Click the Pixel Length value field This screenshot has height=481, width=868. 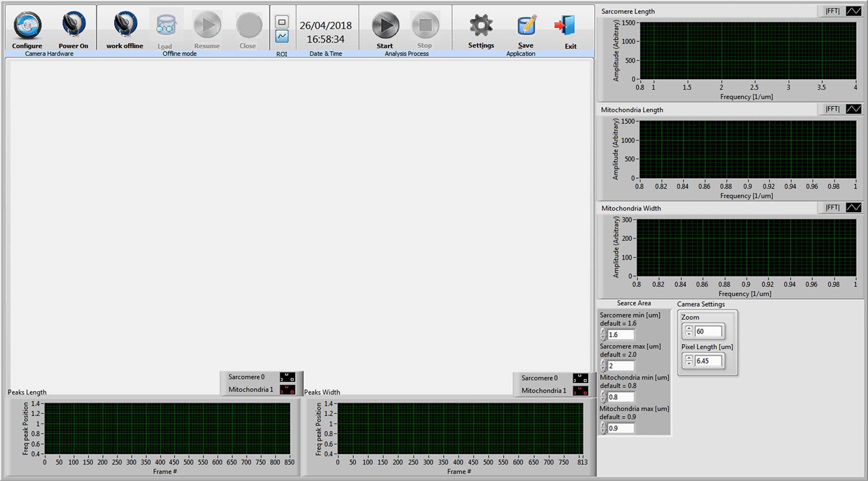click(x=708, y=361)
